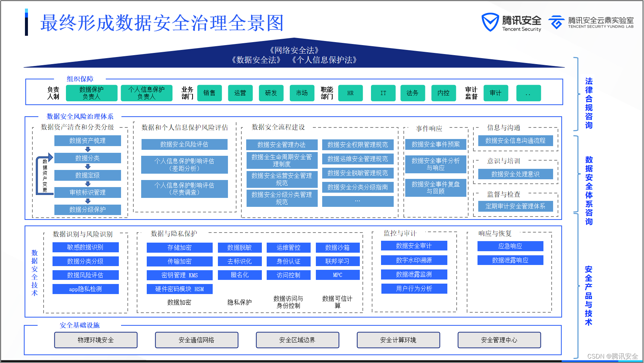Viewport: 644px width, 363px height.
Task: Click 数字水印溯源 box
Action: pyautogui.click(x=414, y=260)
